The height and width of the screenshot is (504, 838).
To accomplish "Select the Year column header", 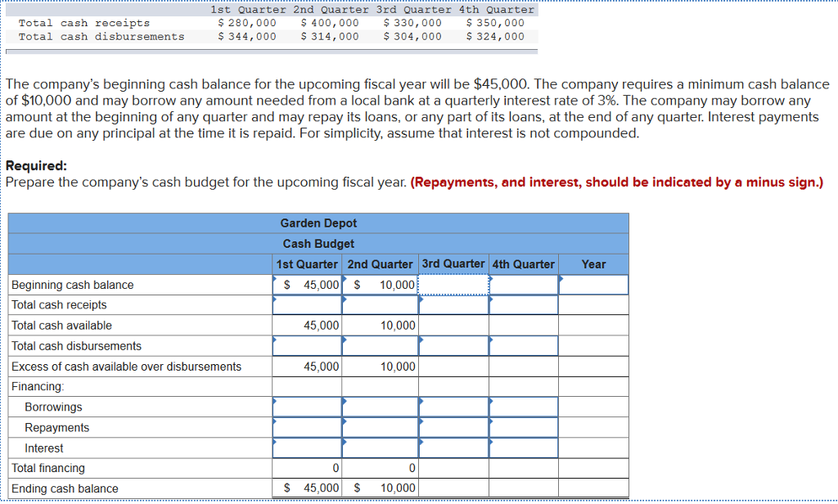I will pos(593,263).
